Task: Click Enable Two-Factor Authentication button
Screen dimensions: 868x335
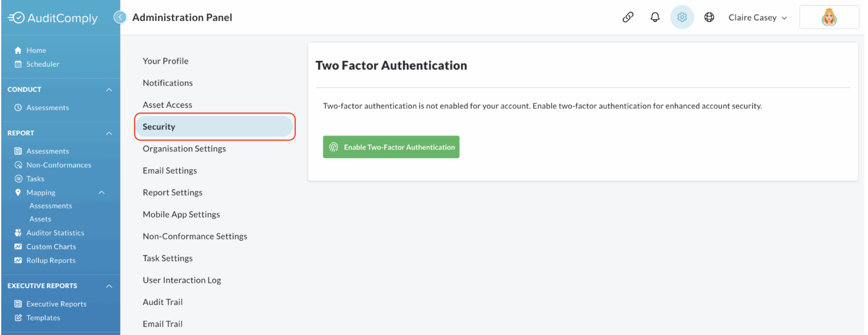Action: pyautogui.click(x=391, y=147)
